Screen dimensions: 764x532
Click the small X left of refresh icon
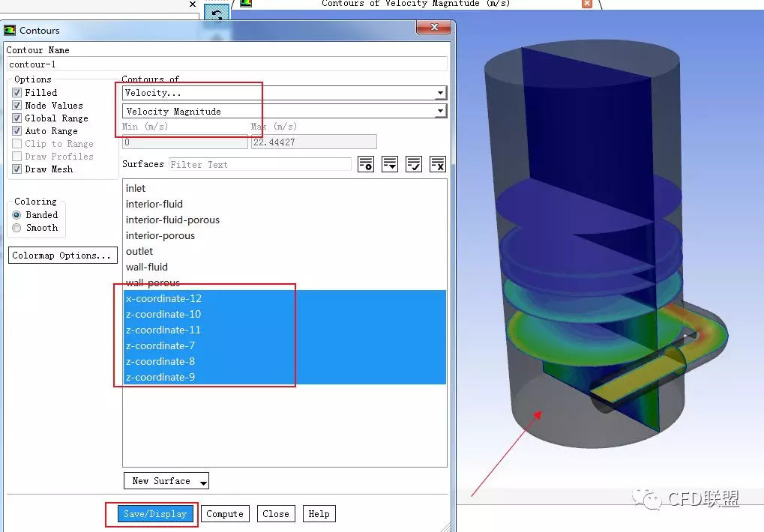click(x=193, y=4)
